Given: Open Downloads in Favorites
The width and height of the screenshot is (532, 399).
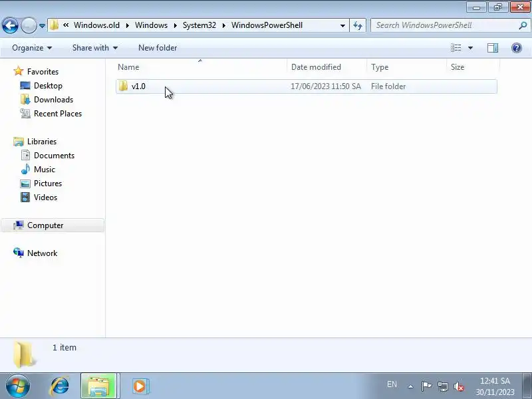Looking at the screenshot, I should click(x=54, y=100).
